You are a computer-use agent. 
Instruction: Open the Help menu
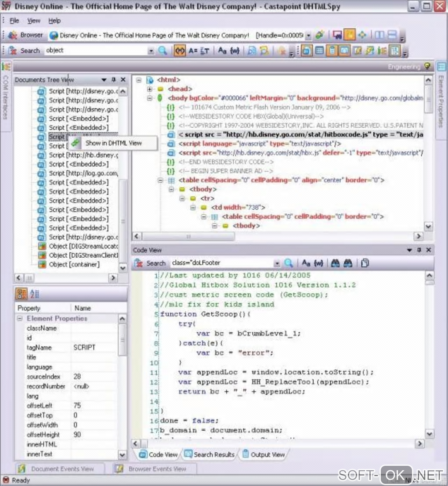tap(54, 21)
